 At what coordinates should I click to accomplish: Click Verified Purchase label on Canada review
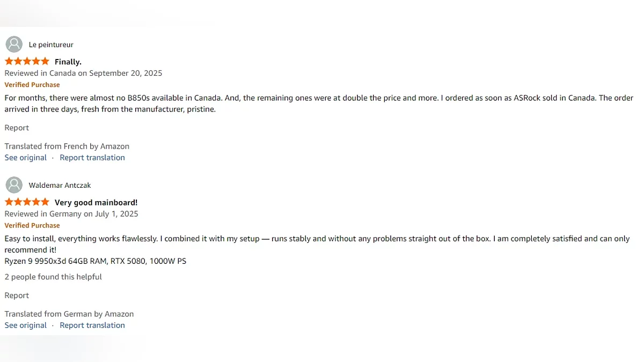coord(32,85)
